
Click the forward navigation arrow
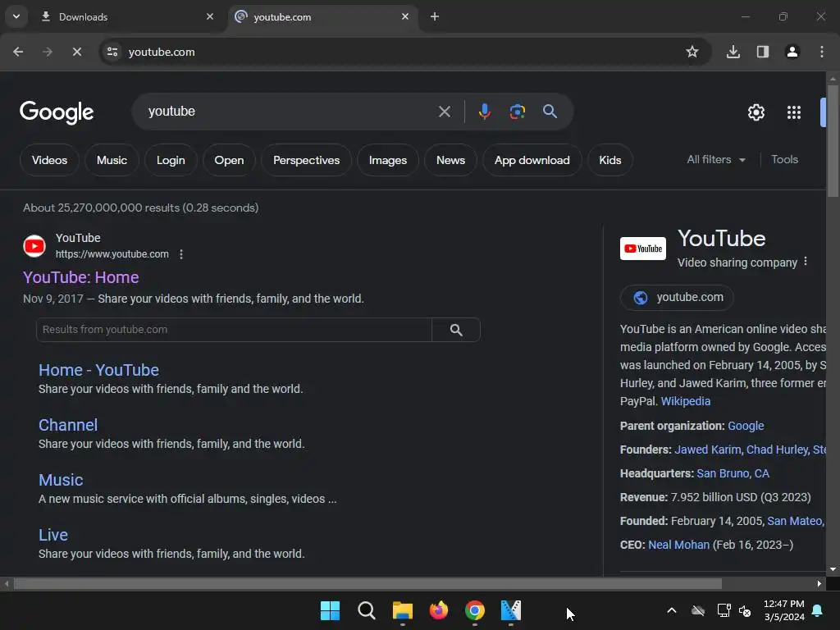(48, 52)
